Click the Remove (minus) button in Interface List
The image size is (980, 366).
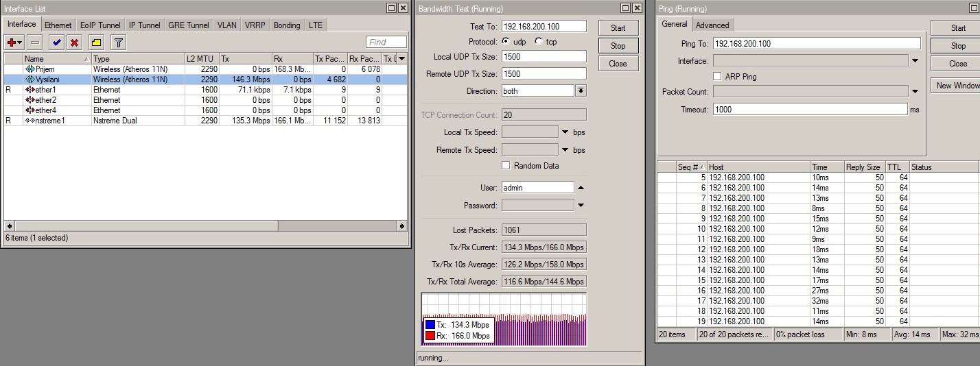pos(35,42)
